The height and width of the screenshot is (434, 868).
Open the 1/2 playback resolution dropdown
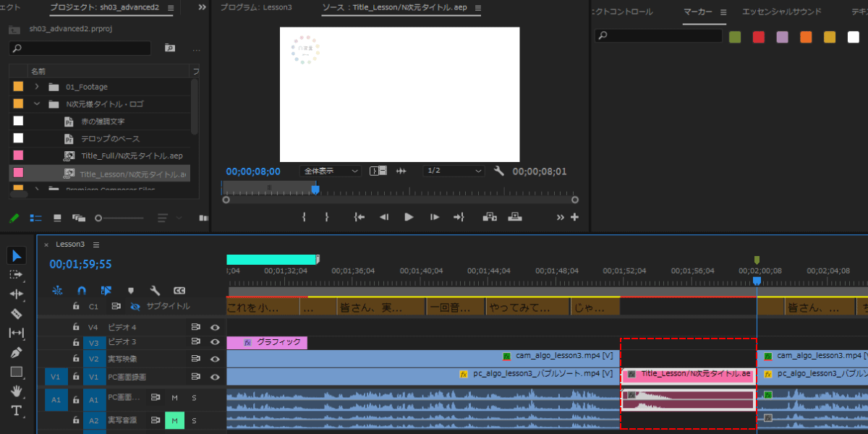coord(454,171)
